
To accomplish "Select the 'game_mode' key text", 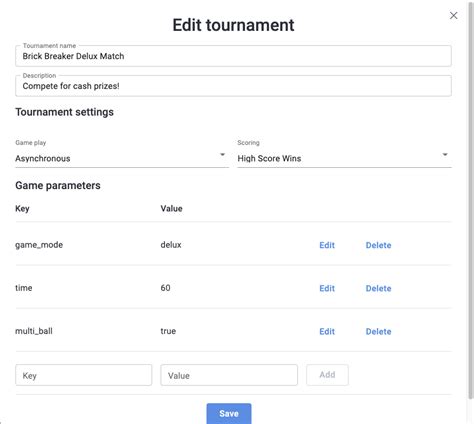I will tap(39, 245).
